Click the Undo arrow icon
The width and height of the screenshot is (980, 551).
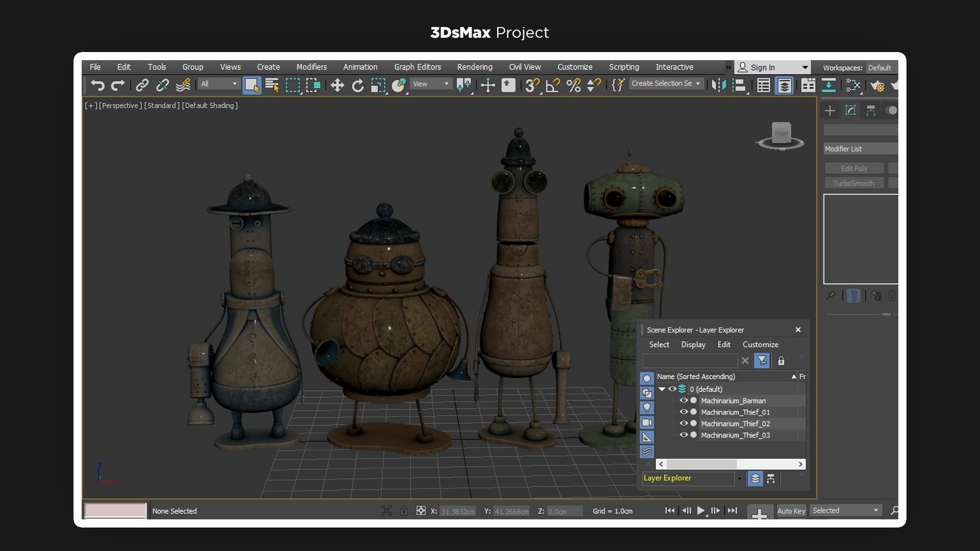coord(97,85)
